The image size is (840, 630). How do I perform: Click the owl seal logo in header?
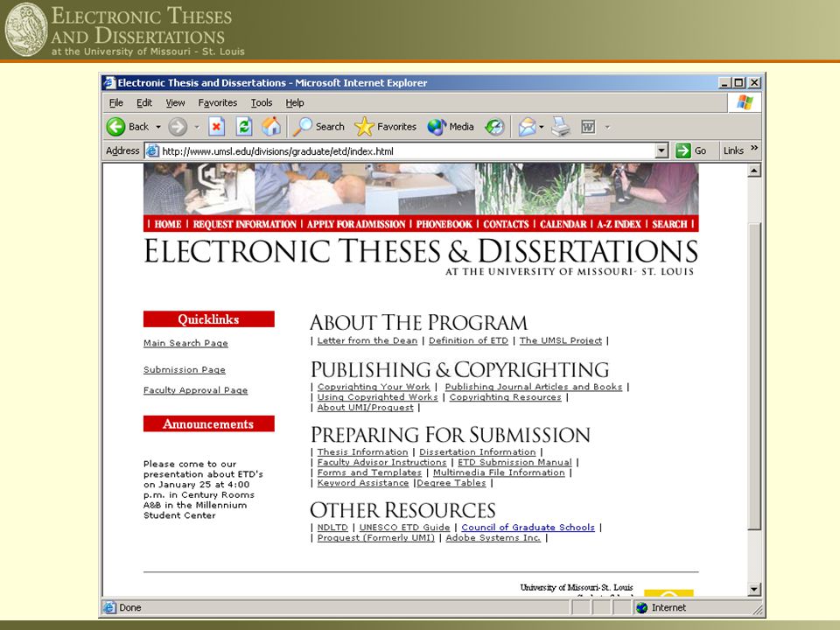[25, 30]
